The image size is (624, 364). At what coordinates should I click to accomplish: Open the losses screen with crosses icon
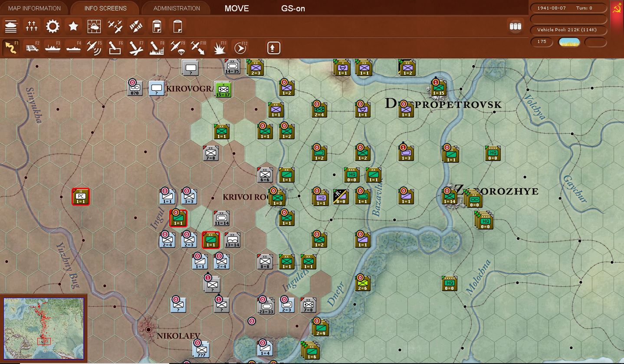[31, 26]
